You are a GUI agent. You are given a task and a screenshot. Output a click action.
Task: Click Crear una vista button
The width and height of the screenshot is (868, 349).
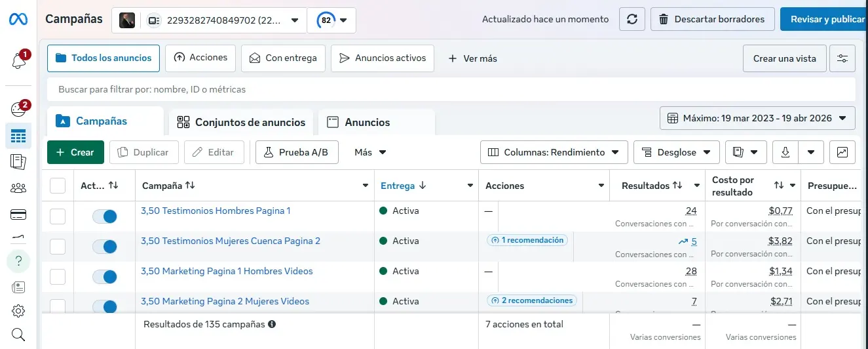click(x=785, y=58)
